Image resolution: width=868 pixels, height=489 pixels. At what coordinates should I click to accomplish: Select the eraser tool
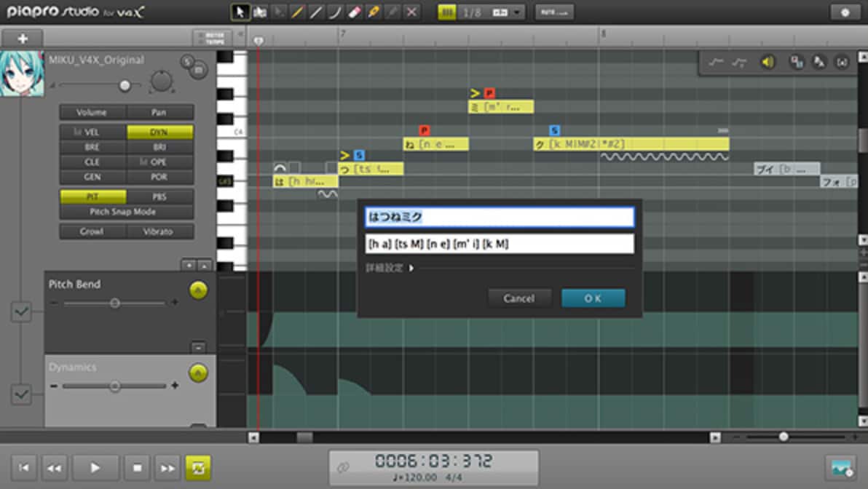(355, 12)
